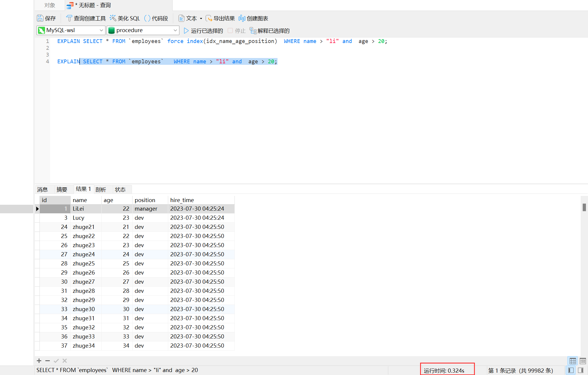Screen dimensions: 588x375
Task: Add a new record with the plus icon
Action: (x=39, y=361)
